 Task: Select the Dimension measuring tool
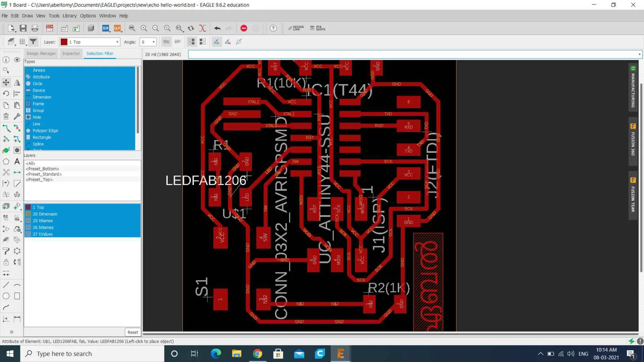(17, 319)
